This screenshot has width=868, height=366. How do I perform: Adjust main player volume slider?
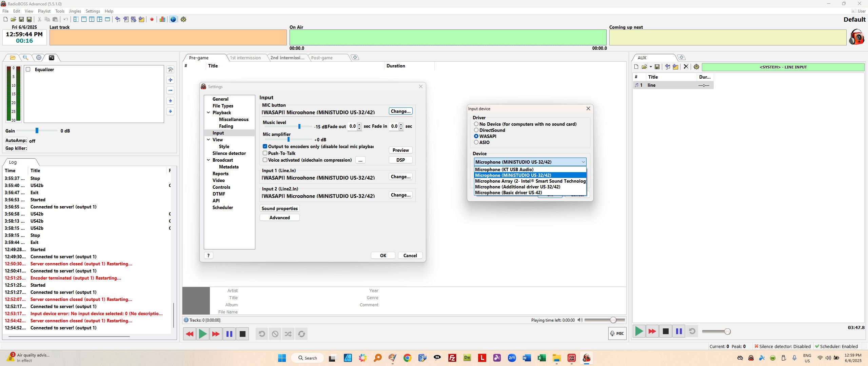613,320
